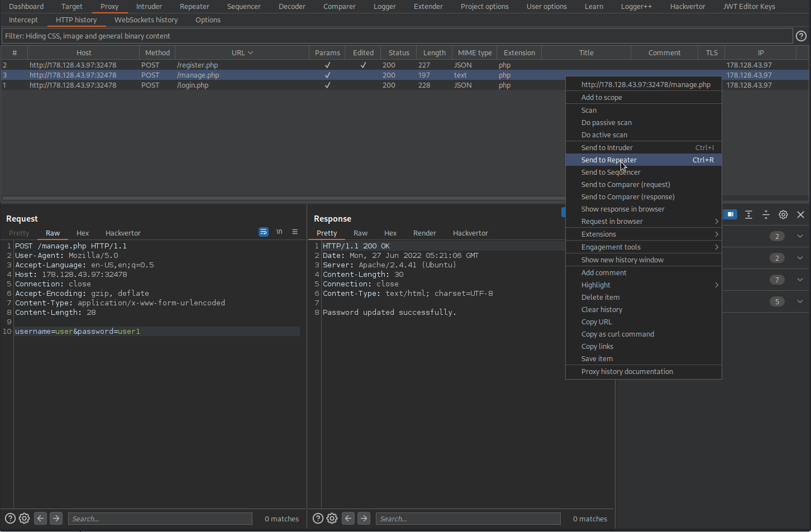Sort history by Method column
This screenshot has width=811, height=532.
point(158,52)
